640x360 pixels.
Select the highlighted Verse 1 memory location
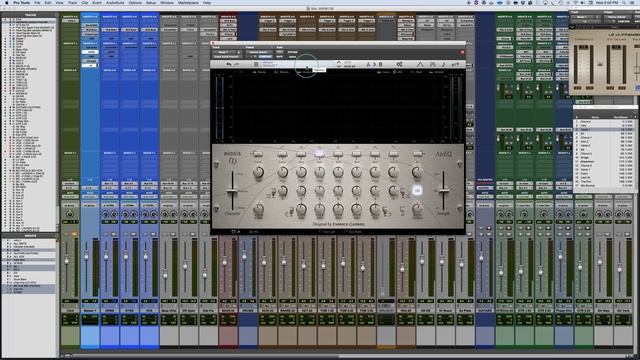(604, 129)
